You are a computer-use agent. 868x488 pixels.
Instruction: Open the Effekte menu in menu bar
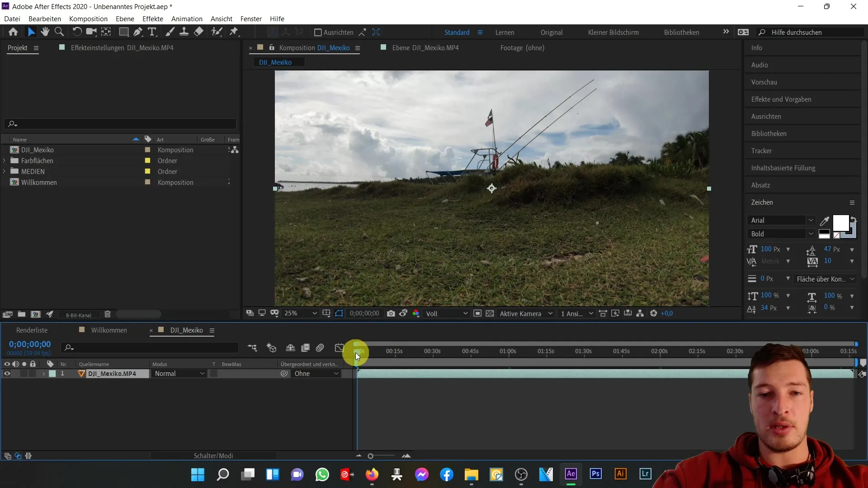[153, 19]
